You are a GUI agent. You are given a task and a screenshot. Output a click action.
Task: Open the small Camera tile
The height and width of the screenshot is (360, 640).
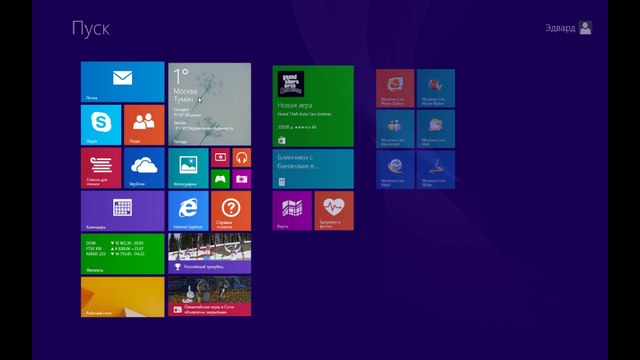[242, 179]
